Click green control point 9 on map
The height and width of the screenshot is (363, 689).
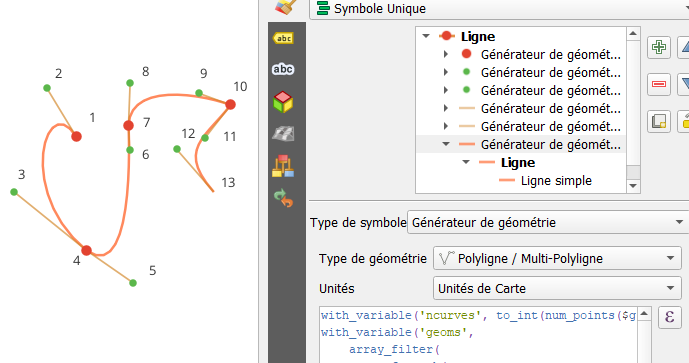[x=199, y=93]
